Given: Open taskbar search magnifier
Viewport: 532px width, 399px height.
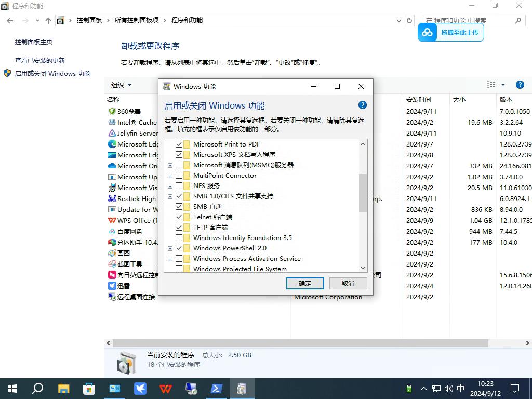Looking at the screenshot, I should (x=37, y=389).
